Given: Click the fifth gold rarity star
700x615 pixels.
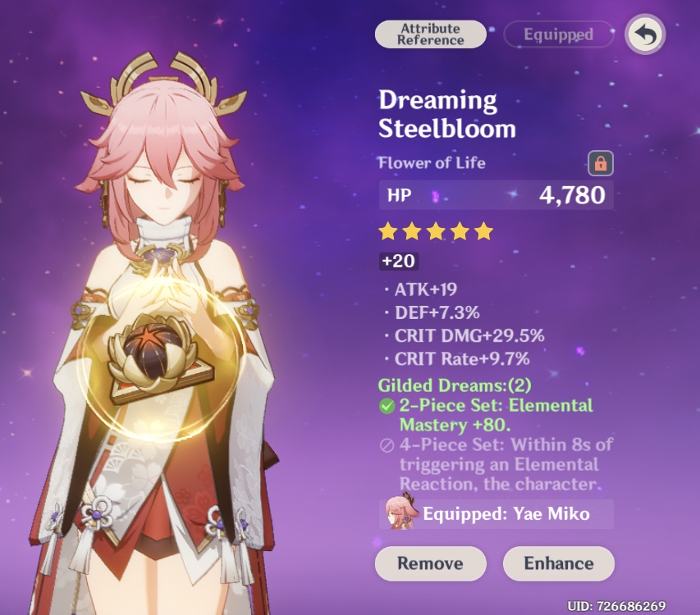Looking at the screenshot, I should [484, 232].
